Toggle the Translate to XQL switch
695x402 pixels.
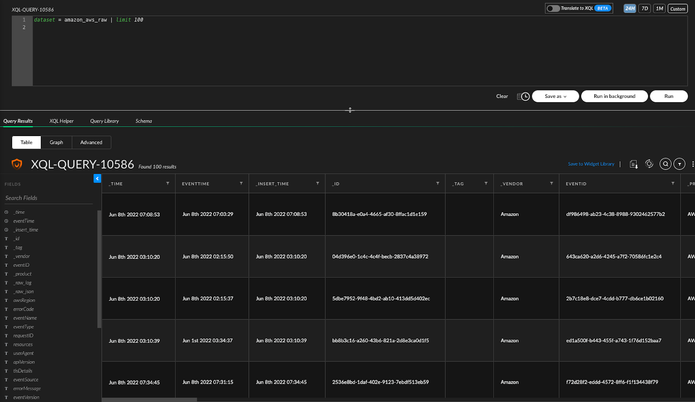tap(553, 8)
